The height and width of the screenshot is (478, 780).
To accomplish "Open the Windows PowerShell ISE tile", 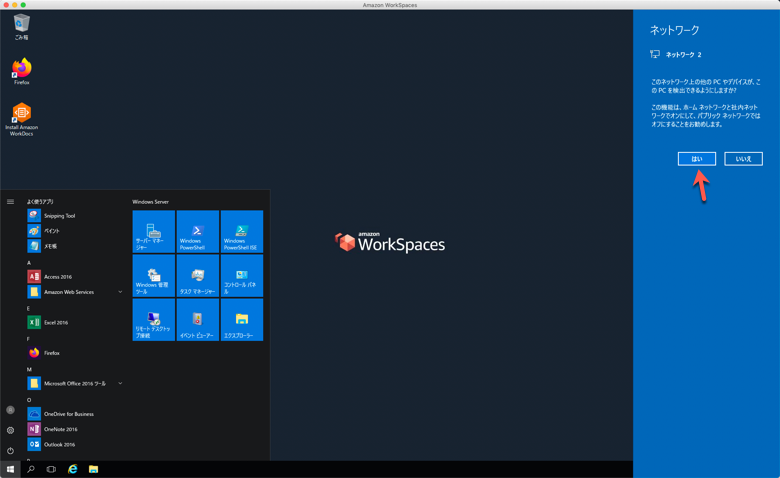I will (242, 231).
